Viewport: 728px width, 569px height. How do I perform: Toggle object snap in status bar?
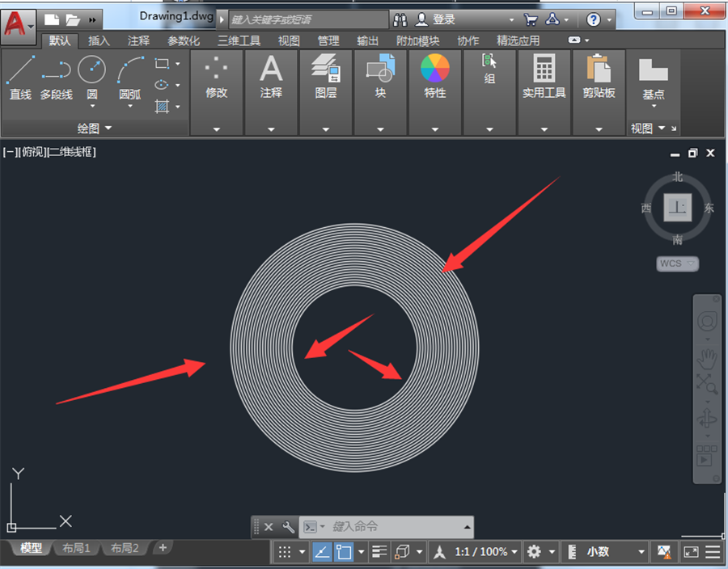click(x=344, y=551)
